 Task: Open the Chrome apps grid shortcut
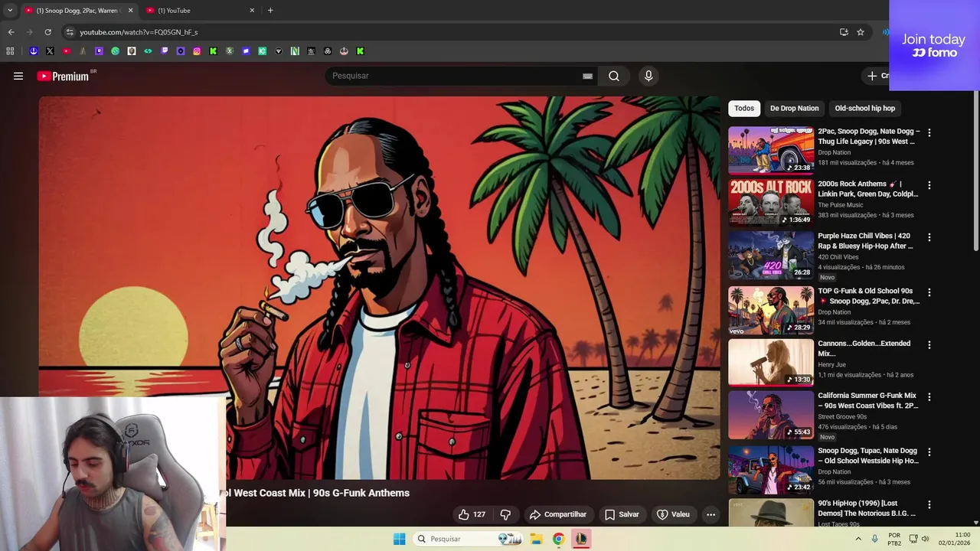(10, 51)
